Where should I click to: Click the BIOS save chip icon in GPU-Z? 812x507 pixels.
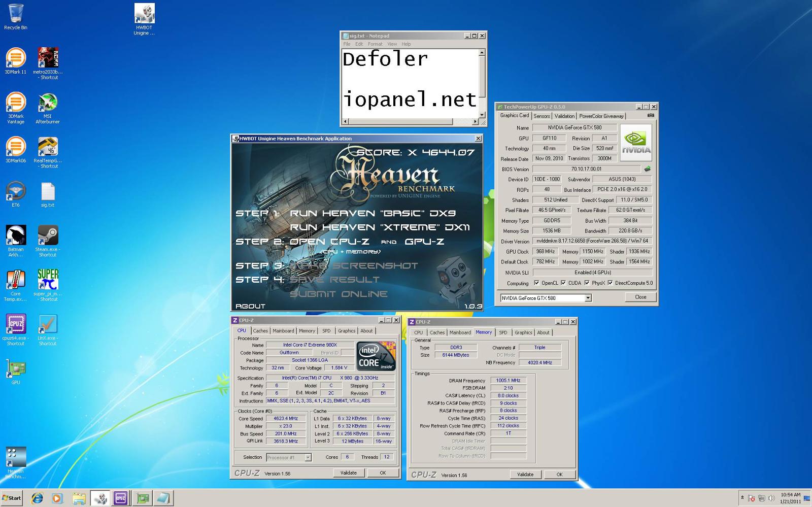[x=647, y=169]
